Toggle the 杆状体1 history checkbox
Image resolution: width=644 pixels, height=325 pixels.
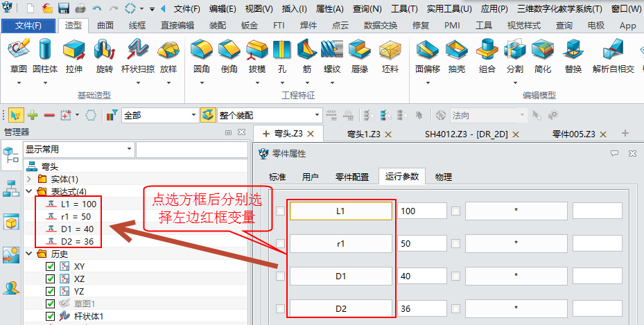point(50,317)
